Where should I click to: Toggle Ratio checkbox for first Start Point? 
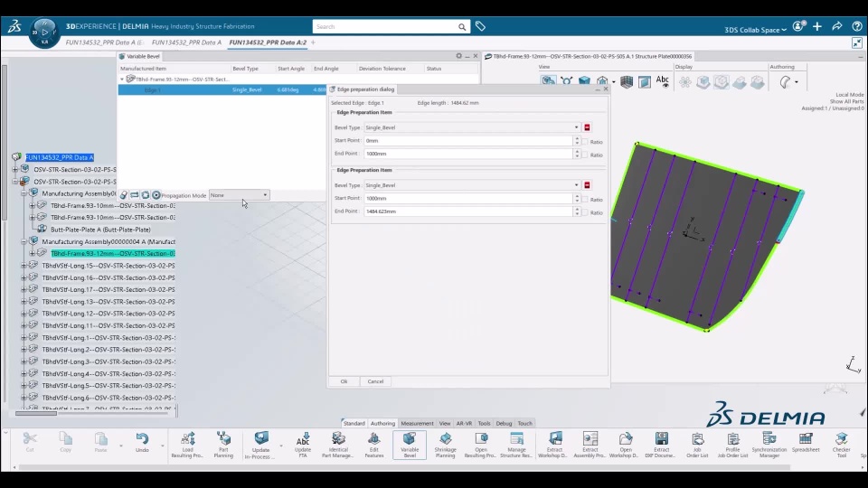coord(585,142)
